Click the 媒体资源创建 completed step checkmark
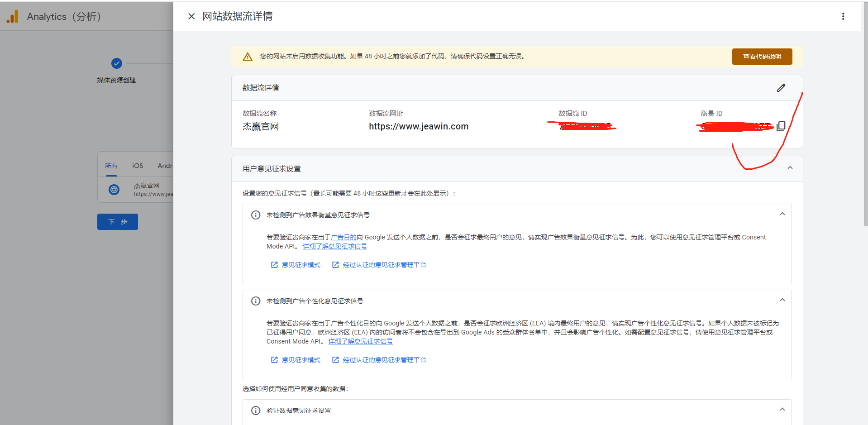This screenshot has width=868, height=425. [117, 63]
